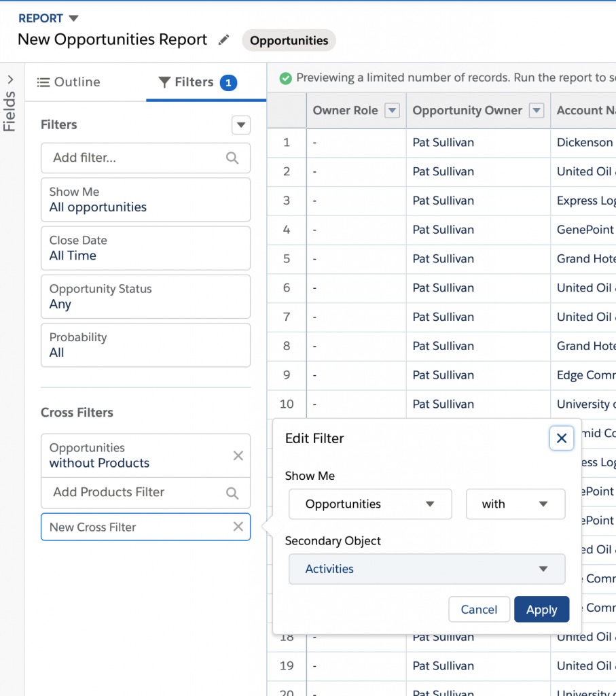Screen dimensions: 616x696
Task: Close the Edit Filter popup
Action: tap(562, 438)
